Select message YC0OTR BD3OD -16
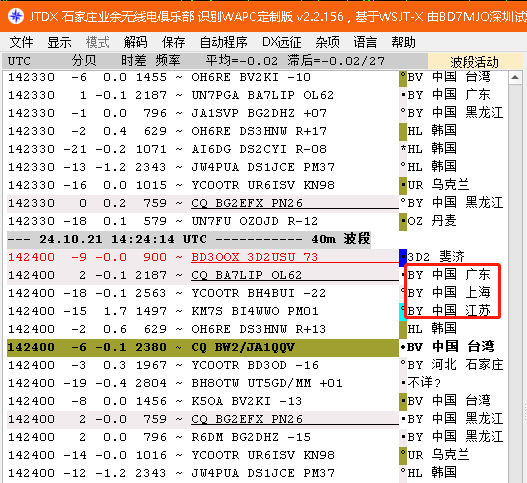Screen dimensions: 527x483 (255, 365)
